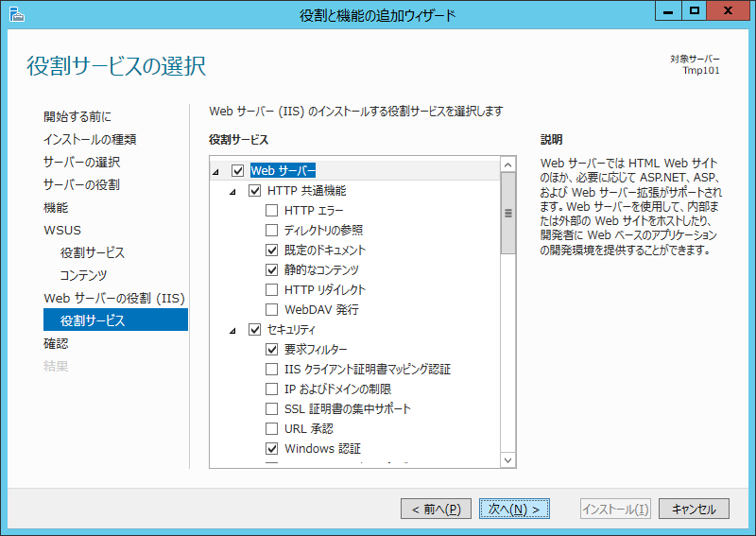
Task: Open サーバーの役割 page
Action: click(81, 184)
